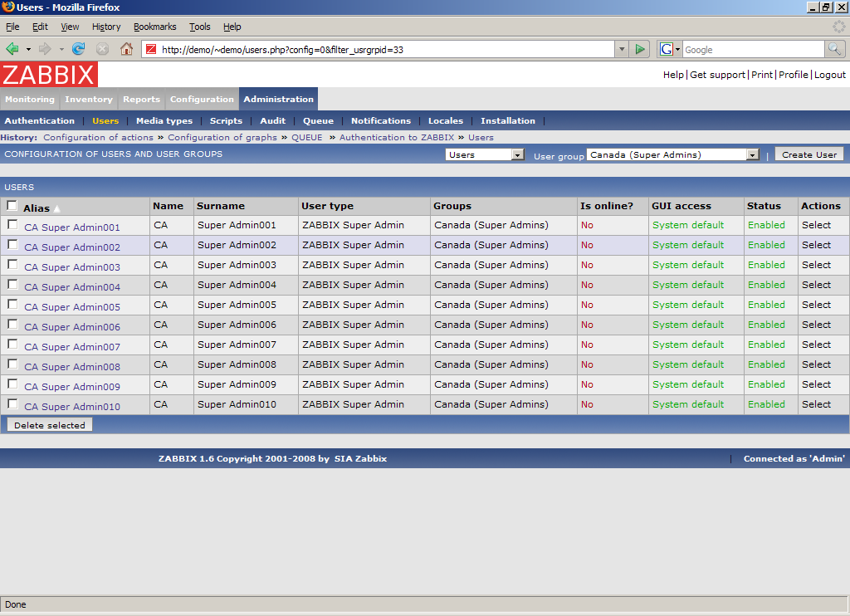Screen dimensions: 850x616
Task: Check the box for CA Super Admin002
Action: point(13,245)
